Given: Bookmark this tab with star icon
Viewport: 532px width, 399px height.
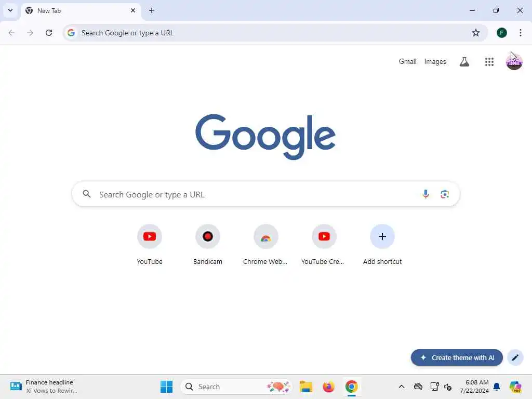Looking at the screenshot, I should coord(476,33).
